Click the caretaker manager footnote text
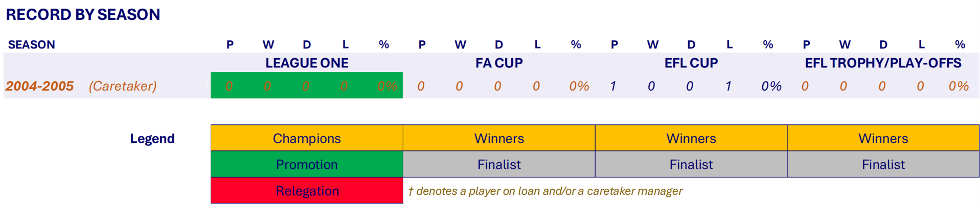Viewport: 980px width, 204px height. [545, 191]
